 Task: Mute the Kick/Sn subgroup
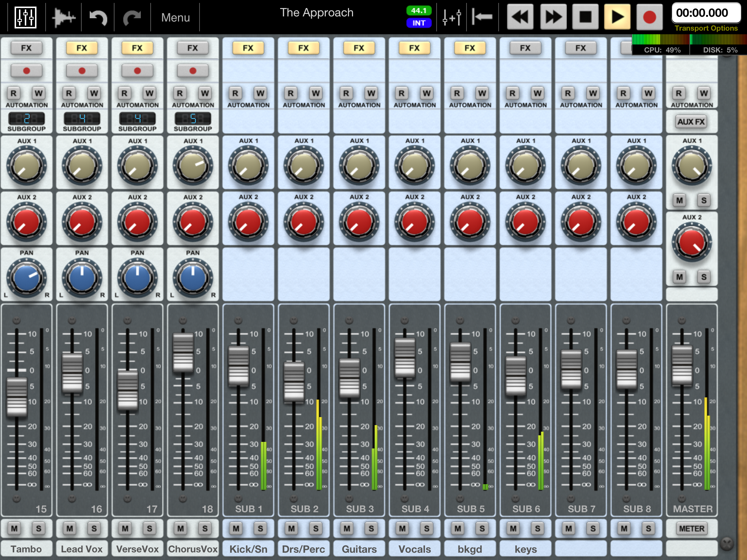point(236,529)
